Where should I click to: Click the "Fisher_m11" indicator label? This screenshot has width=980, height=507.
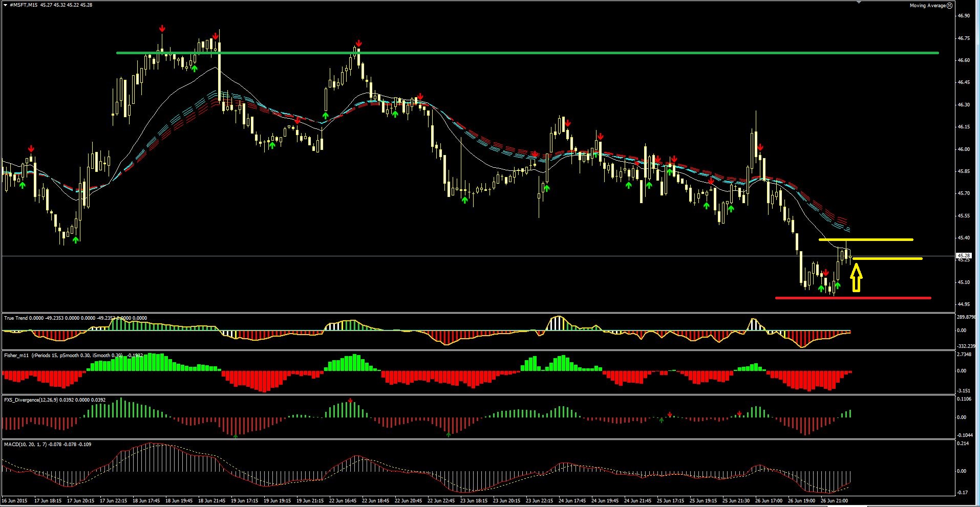point(16,355)
